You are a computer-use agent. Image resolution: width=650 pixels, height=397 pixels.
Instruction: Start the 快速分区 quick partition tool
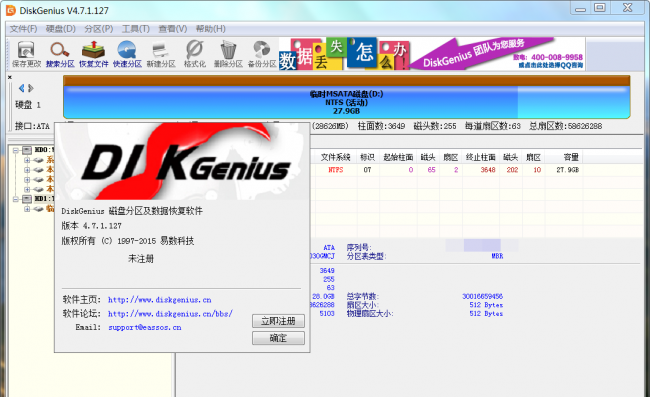point(127,54)
